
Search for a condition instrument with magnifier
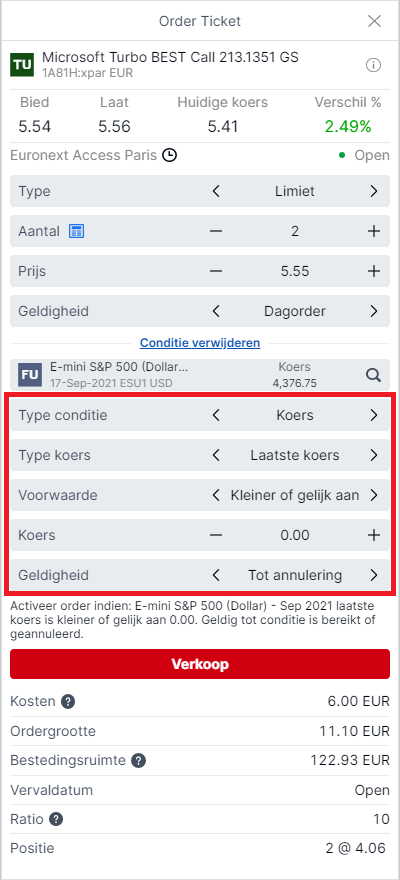pos(374,375)
